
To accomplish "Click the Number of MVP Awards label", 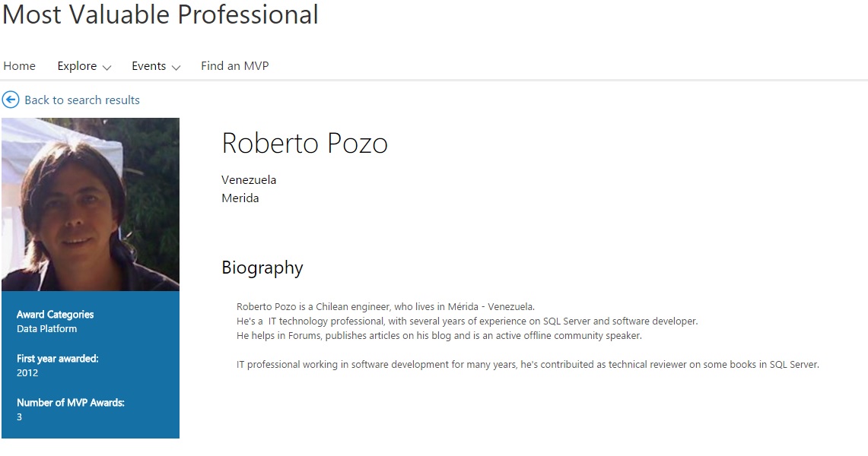I will [71, 403].
